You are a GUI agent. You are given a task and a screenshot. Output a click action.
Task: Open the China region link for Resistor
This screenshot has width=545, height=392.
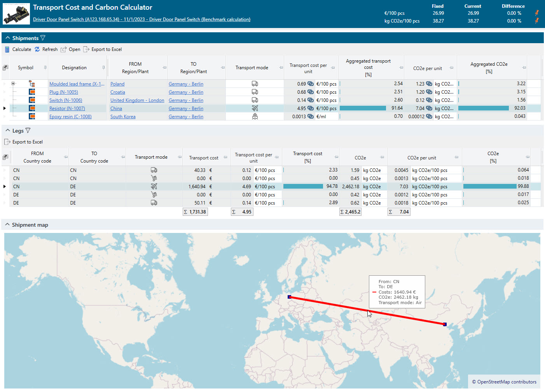[x=115, y=108]
